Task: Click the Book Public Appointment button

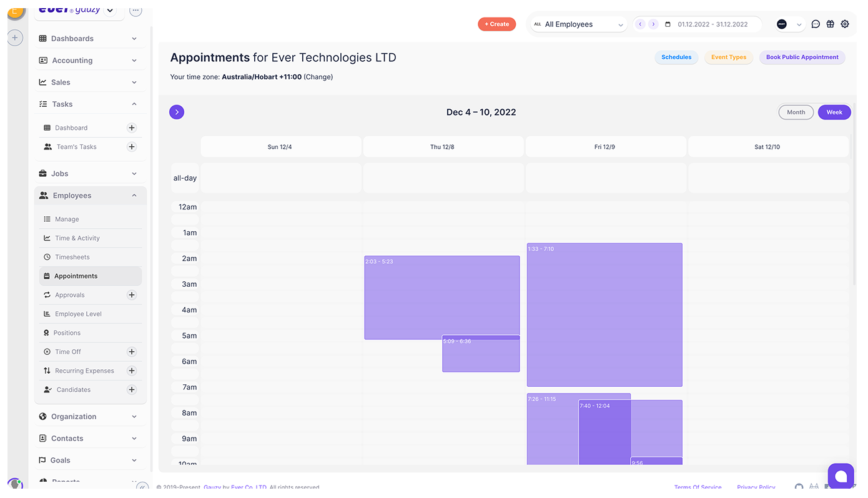Action: (x=802, y=57)
